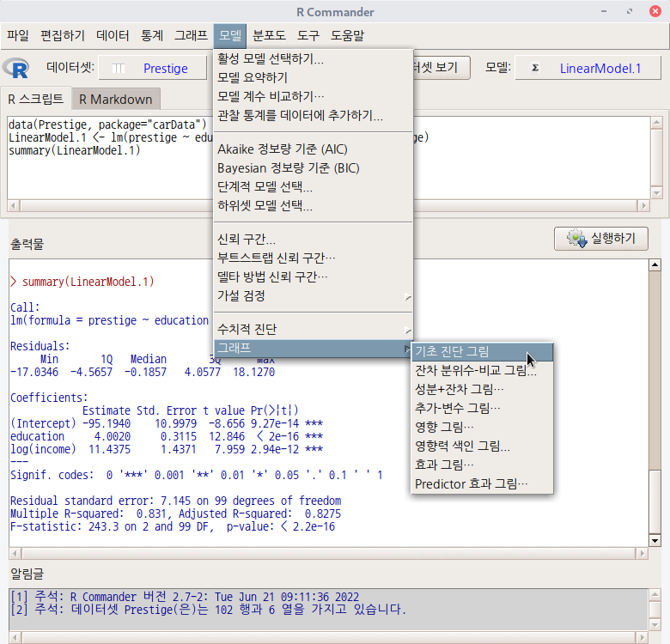
Task: Open the 도구 menu
Action: pos(308,35)
